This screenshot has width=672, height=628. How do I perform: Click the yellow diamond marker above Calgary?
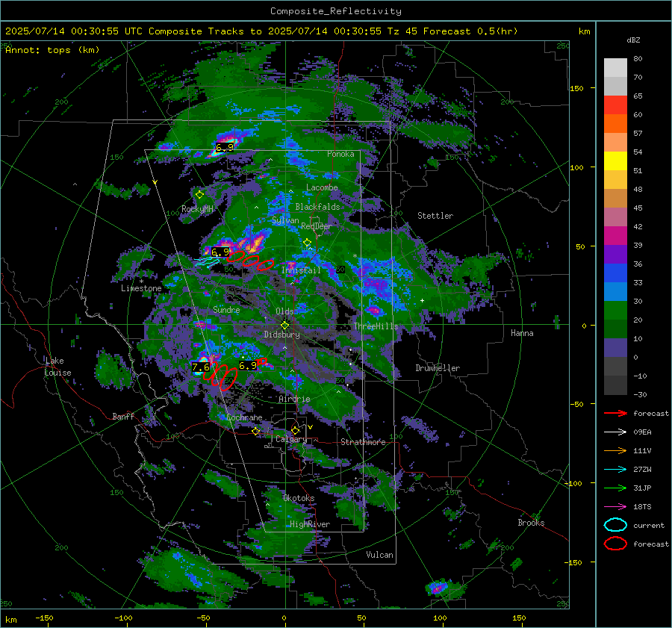[x=295, y=430]
